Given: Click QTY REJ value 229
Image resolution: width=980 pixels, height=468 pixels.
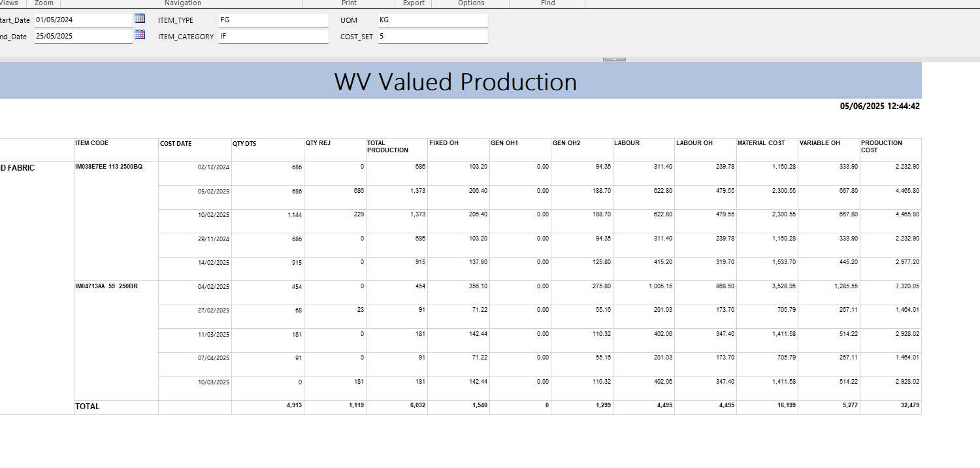Looking at the screenshot, I should [359, 214].
